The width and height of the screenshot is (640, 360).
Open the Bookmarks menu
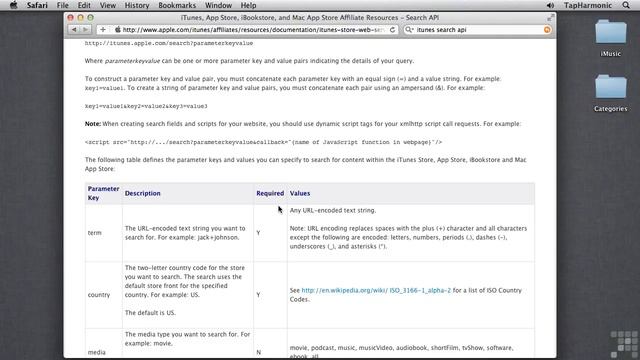pyautogui.click(x=177, y=5)
